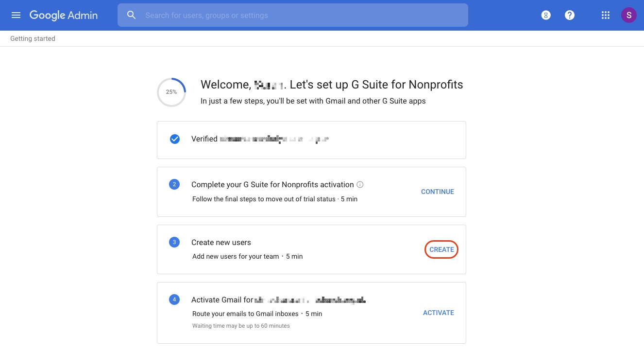Click CONTINUE for Nonprofits activation
Screen dimensions: 644x353
point(438,192)
